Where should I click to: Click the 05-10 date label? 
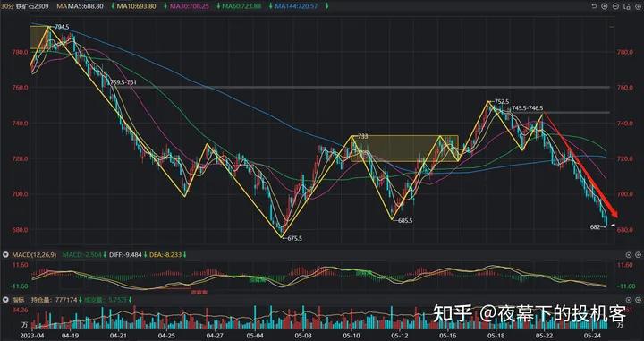point(352,336)
